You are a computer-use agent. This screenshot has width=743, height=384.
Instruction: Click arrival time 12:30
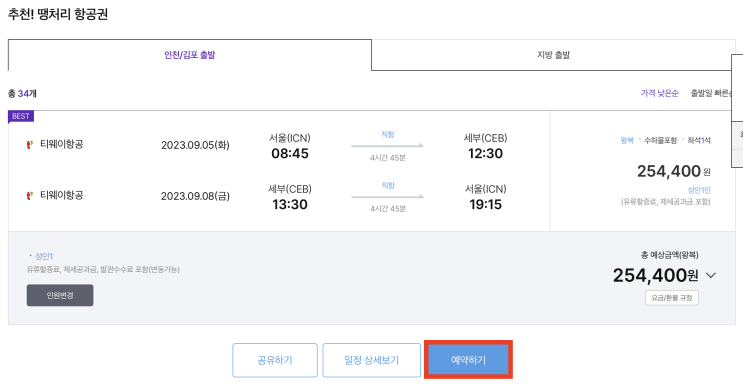coord(485,154)
